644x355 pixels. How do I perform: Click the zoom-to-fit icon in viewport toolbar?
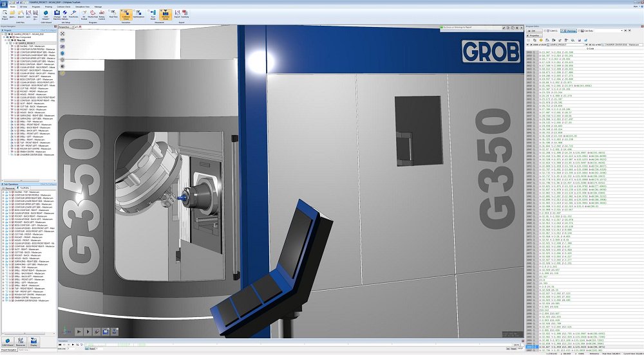[x=62, y=33]
